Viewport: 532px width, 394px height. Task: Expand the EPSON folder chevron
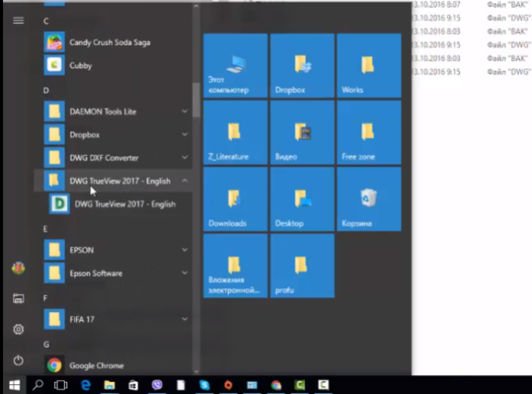pos(185,250)
